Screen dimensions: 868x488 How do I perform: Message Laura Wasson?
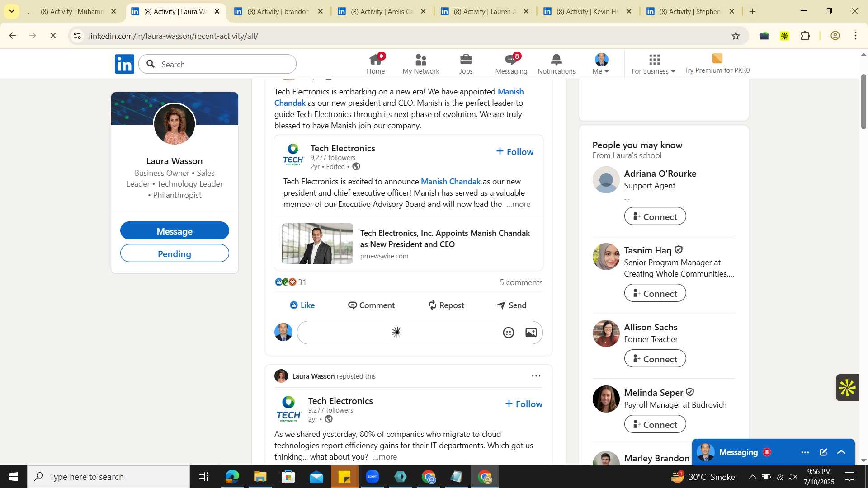pyautogui.click(x=175, y=231)
